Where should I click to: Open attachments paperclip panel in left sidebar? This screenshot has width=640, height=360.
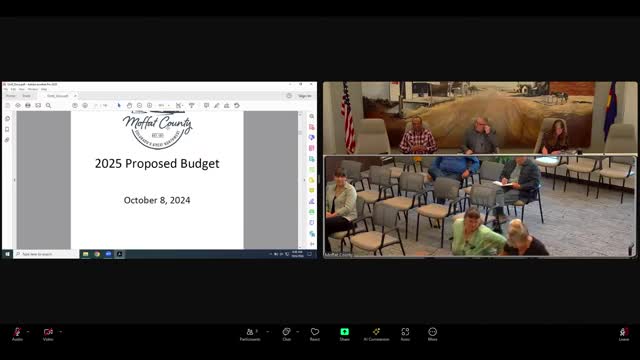7,140
